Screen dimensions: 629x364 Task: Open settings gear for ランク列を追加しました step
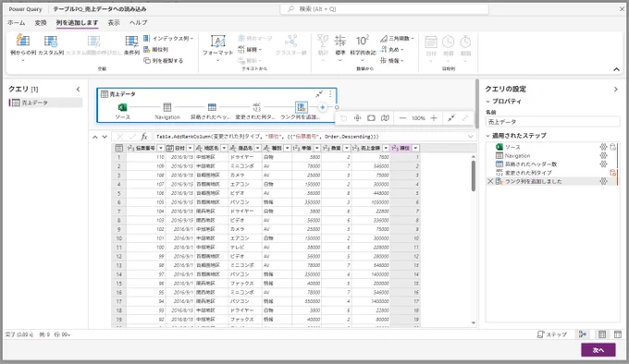tap(603, 181)
